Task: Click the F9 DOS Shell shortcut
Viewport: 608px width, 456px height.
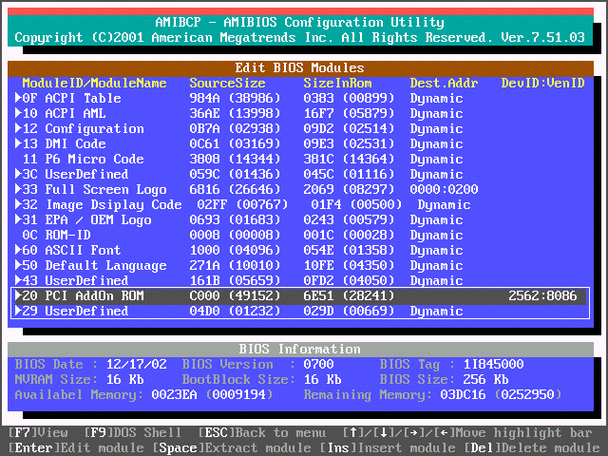Action: point(133,432)
